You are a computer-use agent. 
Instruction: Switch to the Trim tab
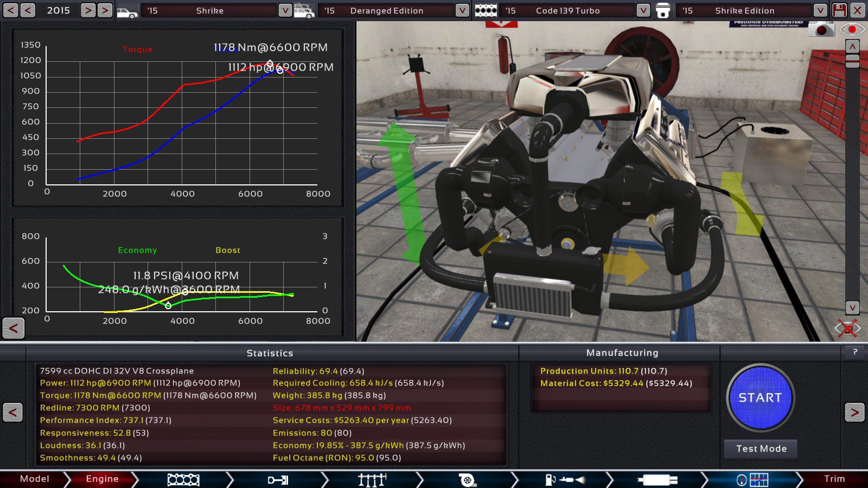point(834,479)
